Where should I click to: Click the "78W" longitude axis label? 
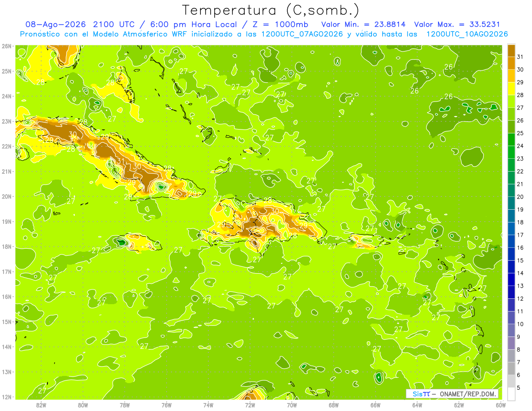click(125, 405)
